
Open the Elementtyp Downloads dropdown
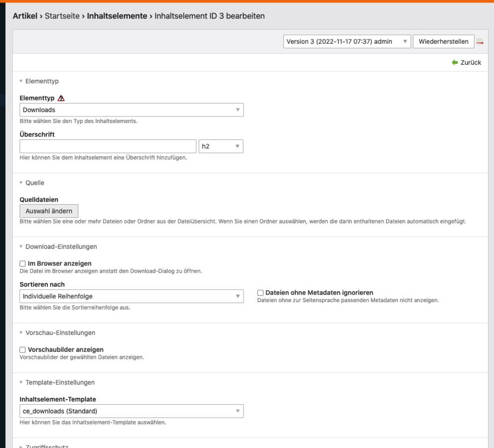[131, 110]
